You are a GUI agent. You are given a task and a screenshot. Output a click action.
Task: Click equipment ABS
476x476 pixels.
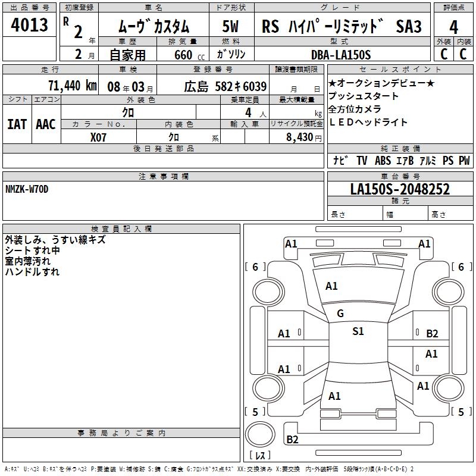point(383,160)
